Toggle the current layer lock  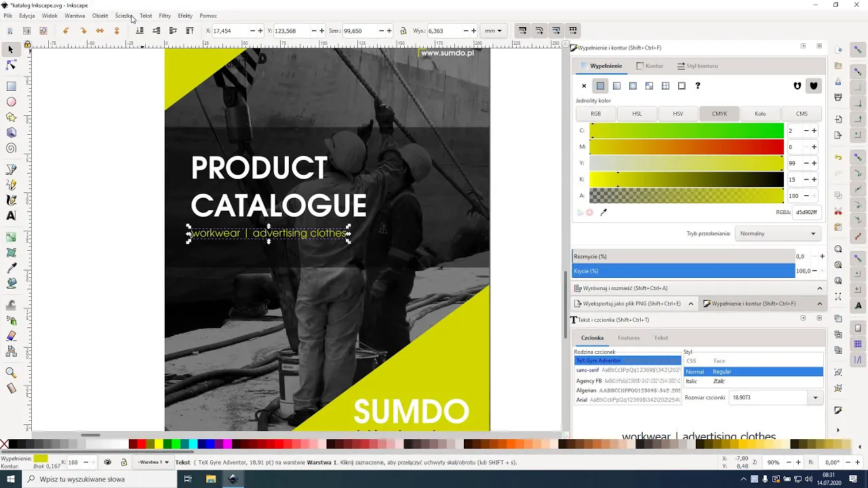pyautogui.click(x=123, y=462)
